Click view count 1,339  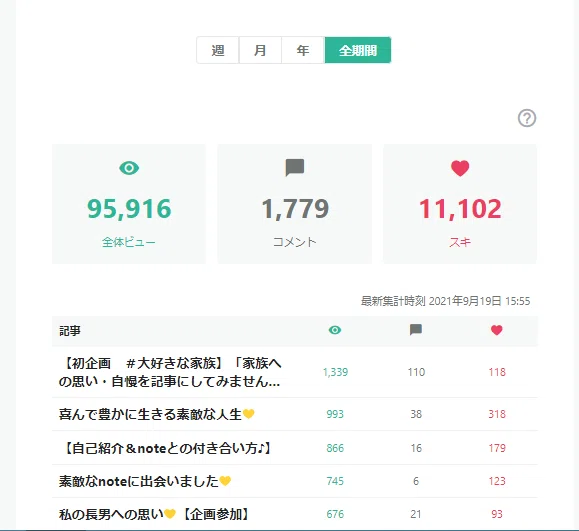[x=335, y=372]
